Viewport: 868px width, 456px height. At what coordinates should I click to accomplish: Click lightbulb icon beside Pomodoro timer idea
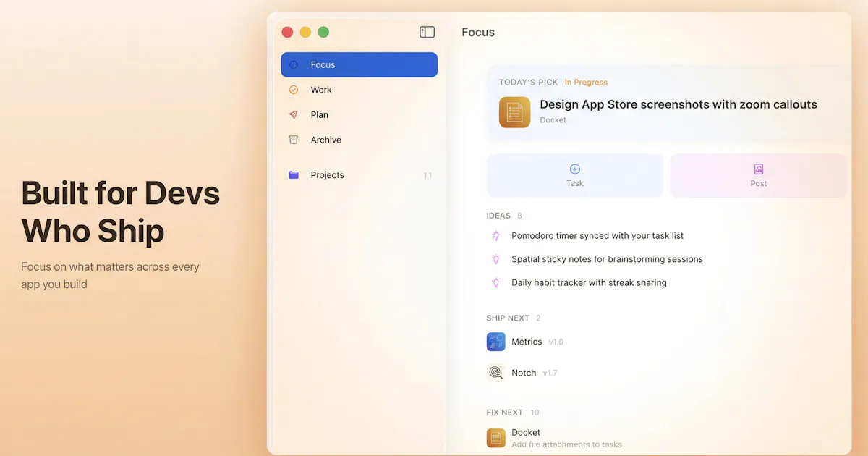click(496, 236)
